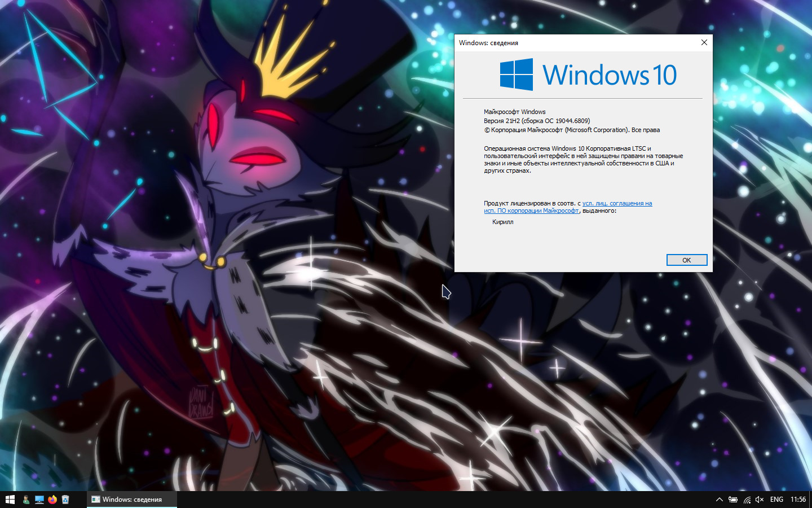Show hidden system tray icons
Screen dimensions: 812x508
click(719, 500)
